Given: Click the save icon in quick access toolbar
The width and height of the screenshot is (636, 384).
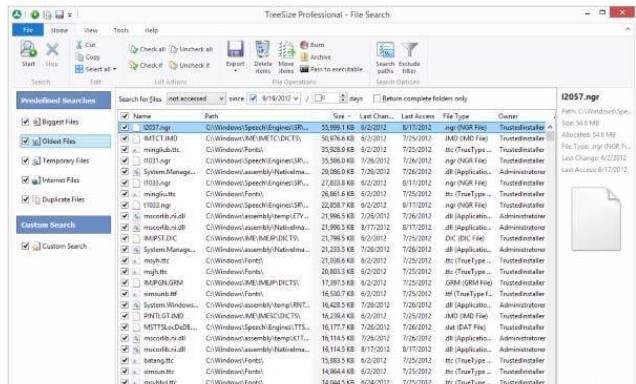Looking at the screenshot, I should coord(60,15).
